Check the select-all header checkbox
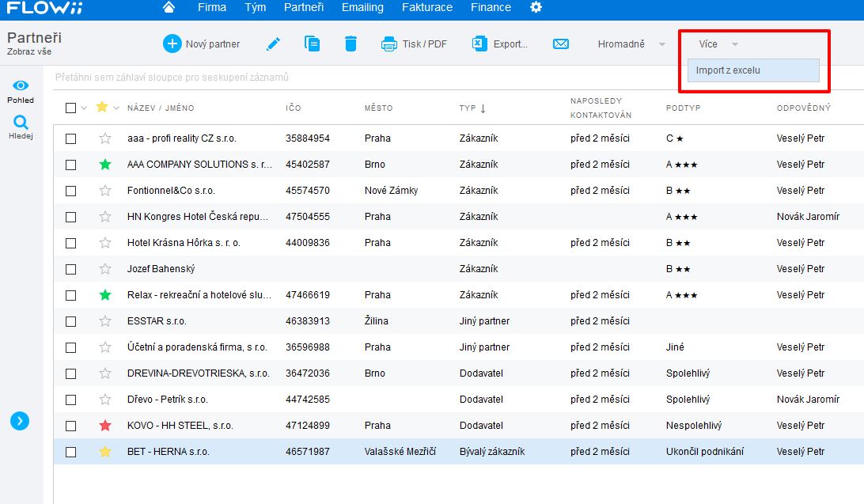The width and height of the screenshot is (864, 504). pos(70,108)
